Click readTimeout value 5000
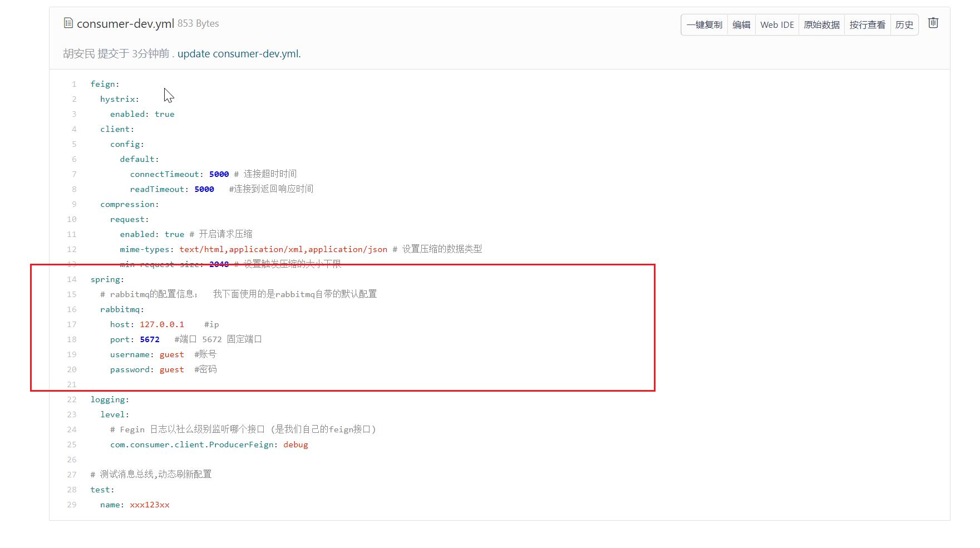 click(204, 189)
